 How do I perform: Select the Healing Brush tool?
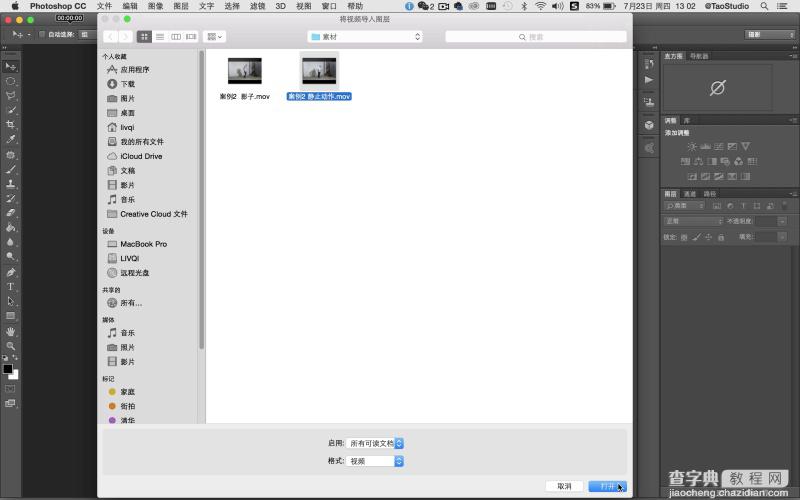[10, 155]
